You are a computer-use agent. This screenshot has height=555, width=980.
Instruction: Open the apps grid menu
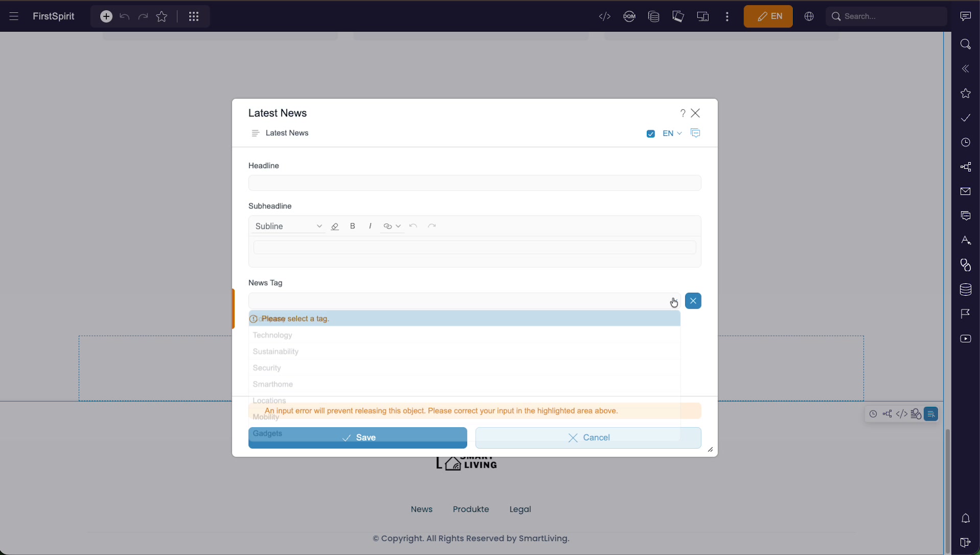194,16
